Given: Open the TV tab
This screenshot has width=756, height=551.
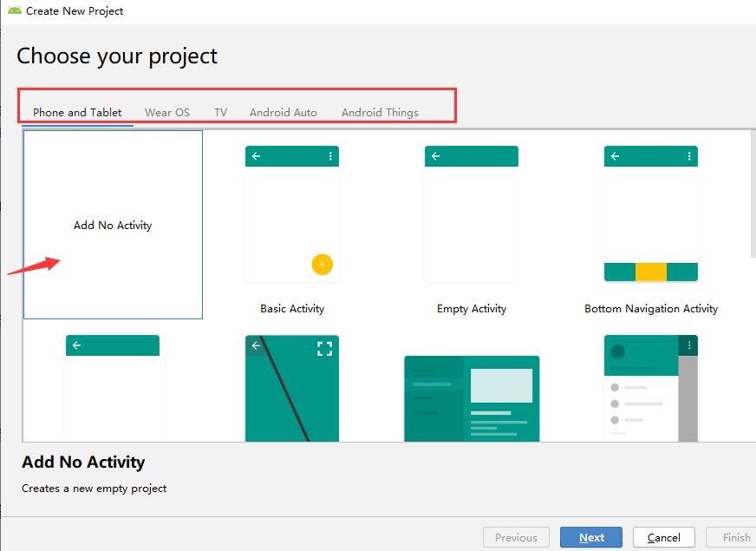Looking at the screenshot, I should (x=220, y=113).
